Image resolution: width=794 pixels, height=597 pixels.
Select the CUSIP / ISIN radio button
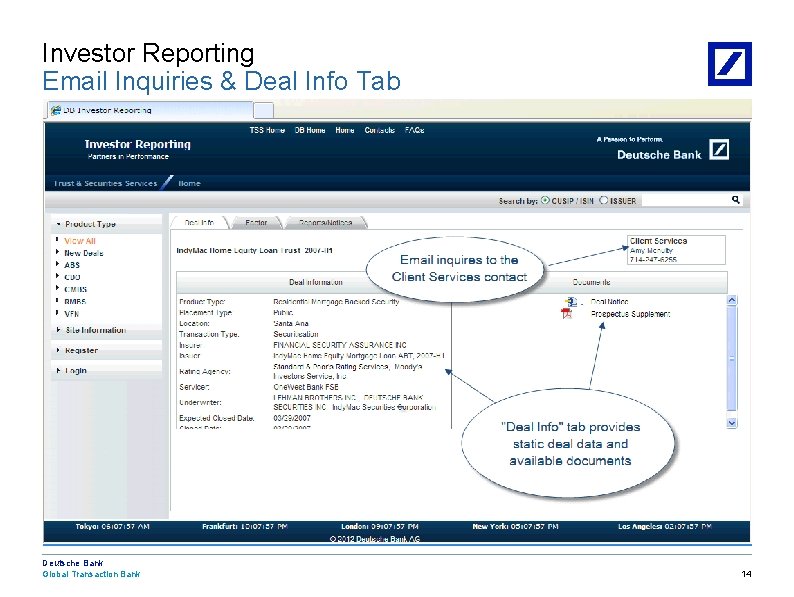tap(545, 200)
